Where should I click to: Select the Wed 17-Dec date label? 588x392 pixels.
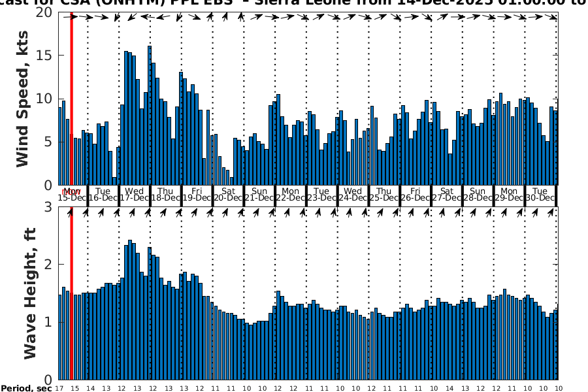point(134,194)
